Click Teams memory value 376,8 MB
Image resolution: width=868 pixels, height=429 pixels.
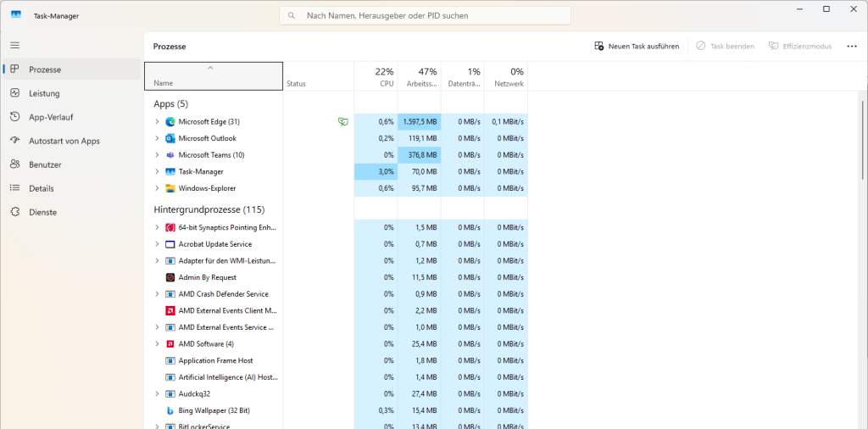click(x=419, y=155)
